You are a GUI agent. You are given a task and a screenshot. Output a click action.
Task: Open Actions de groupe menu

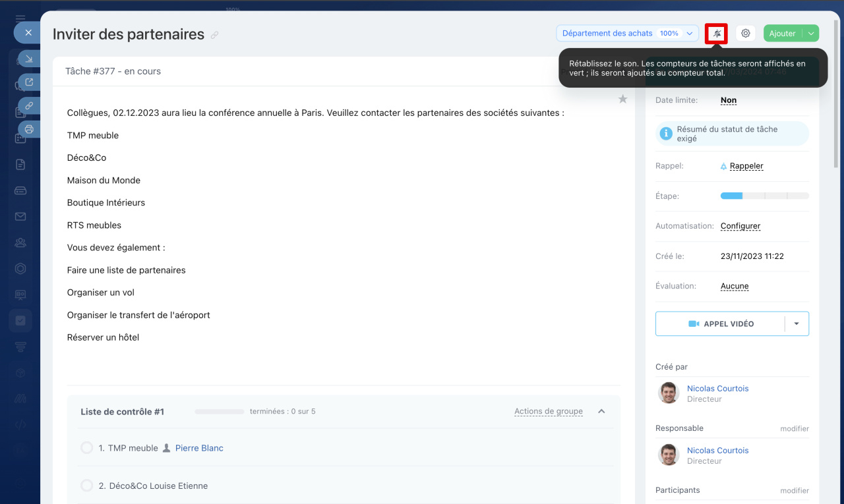tap(548, 412)
